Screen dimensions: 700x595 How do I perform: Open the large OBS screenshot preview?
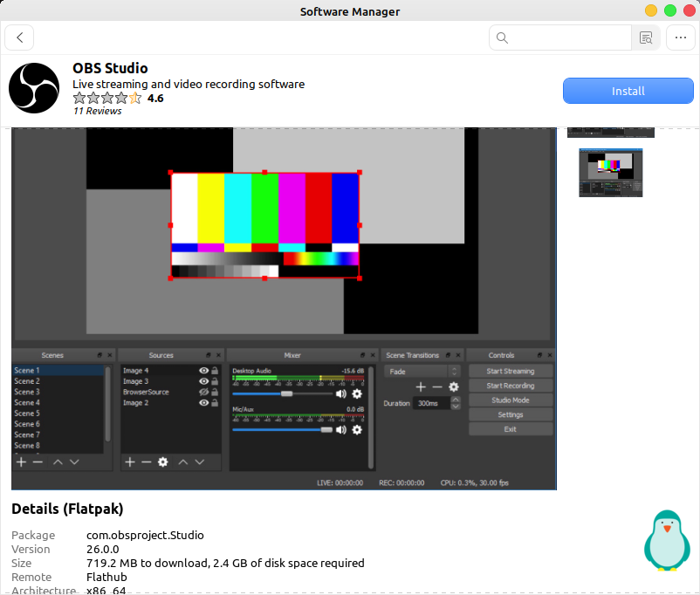[284, 309]
